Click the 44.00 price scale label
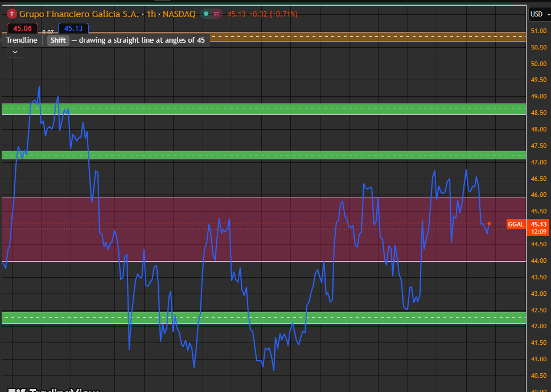Viewport: 551px width, 392px height. click(x=538, y=261)
